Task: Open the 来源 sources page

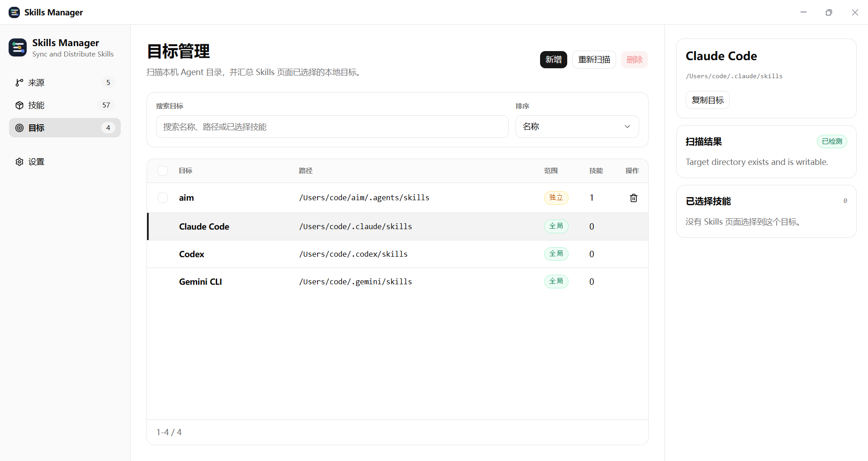Action: click(x=65, y=83)
